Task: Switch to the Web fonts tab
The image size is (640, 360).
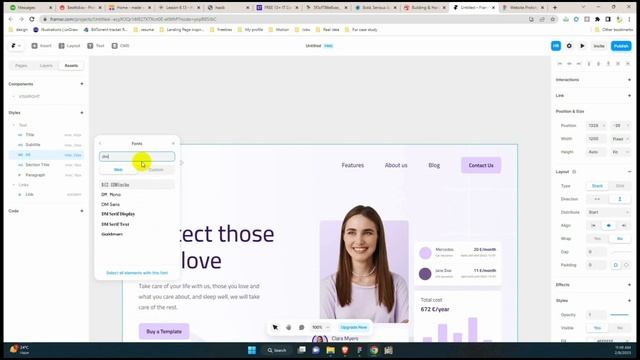Action: [x=118, y=170]
